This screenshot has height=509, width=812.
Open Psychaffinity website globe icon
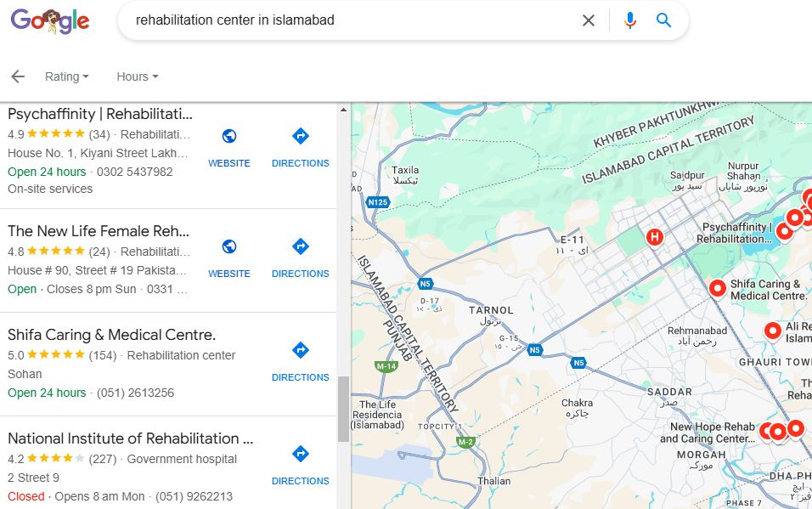click(x=229, y=136)
